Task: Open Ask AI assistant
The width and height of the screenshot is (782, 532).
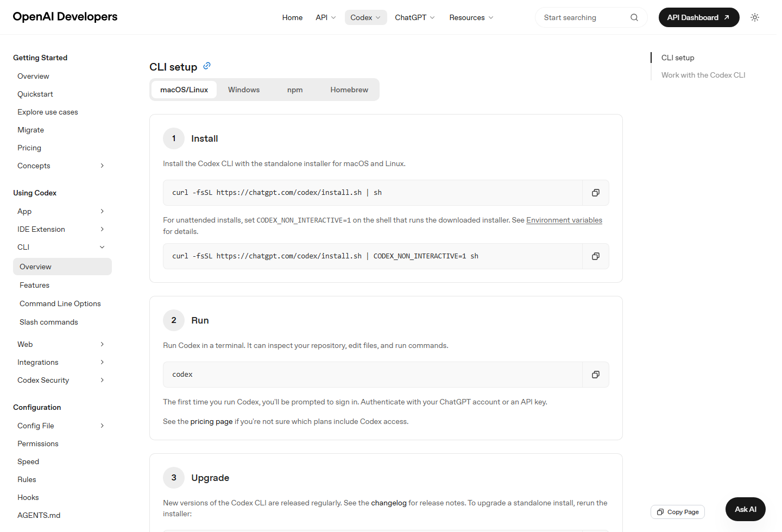Action: [746, 509]
